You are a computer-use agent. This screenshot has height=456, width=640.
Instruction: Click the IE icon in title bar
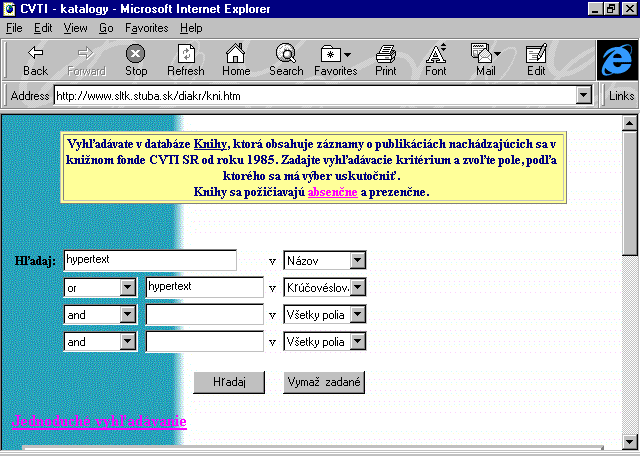tap(9, 9)
